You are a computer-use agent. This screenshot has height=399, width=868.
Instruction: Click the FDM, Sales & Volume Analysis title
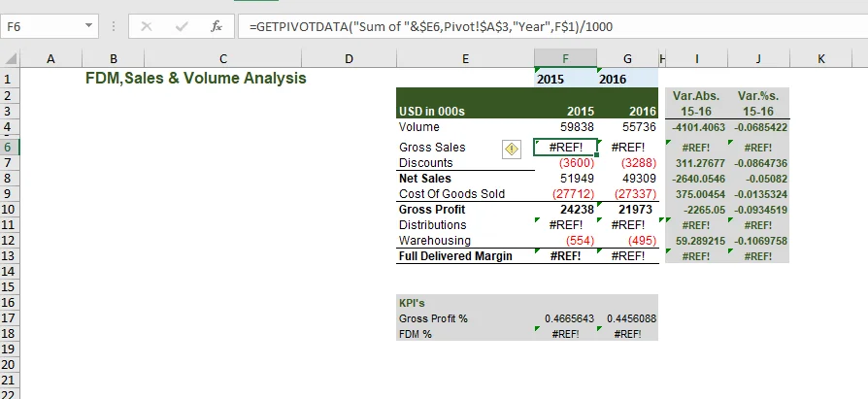[195, 79]
